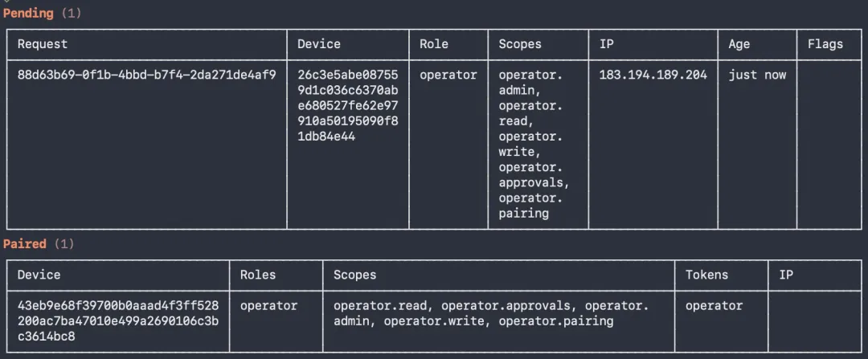This screenshot has width=868, height=359.
Task: Click the operator value under Roles column
Action: click(268, 305)
